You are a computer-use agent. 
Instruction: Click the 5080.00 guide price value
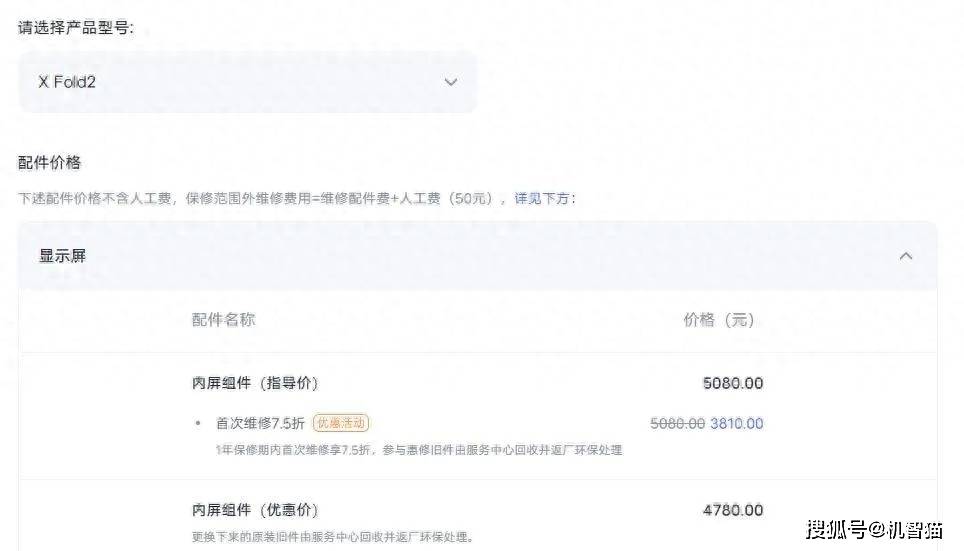(x=733, y=383)
